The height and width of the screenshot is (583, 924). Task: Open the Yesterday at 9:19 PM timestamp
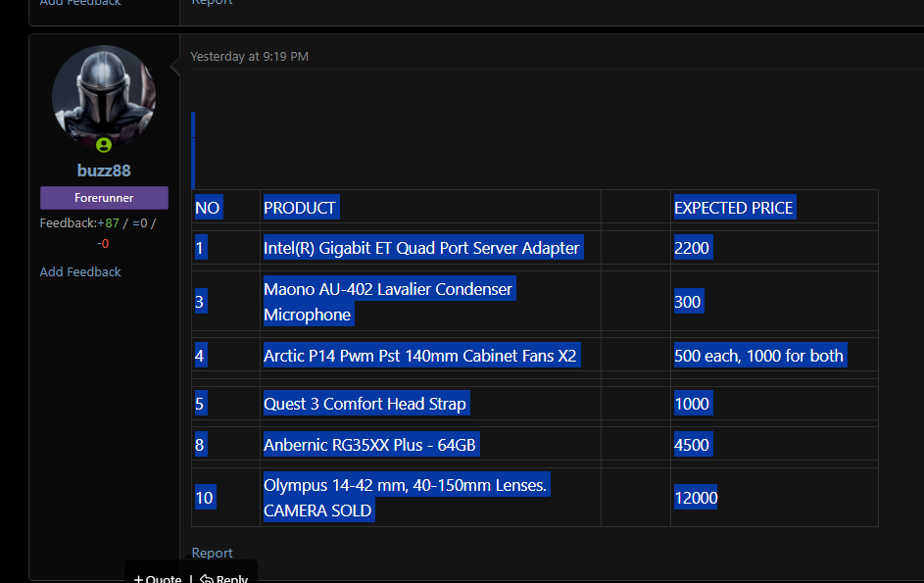[249, 57]
